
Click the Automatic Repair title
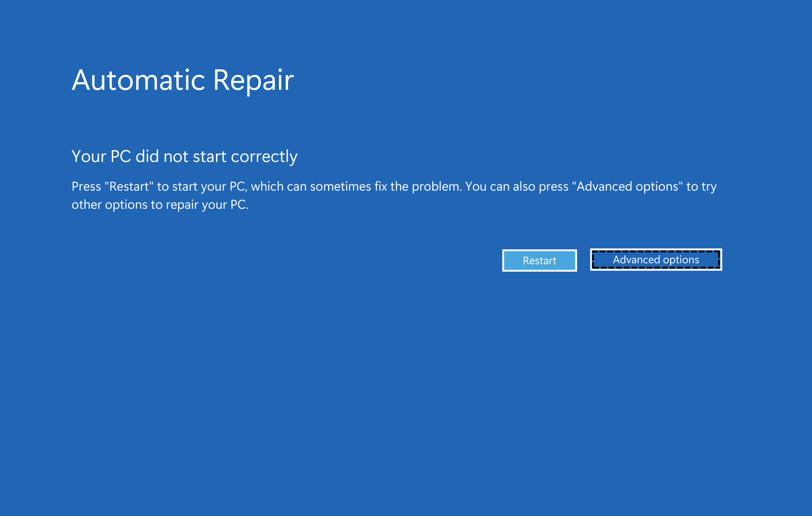183,80
